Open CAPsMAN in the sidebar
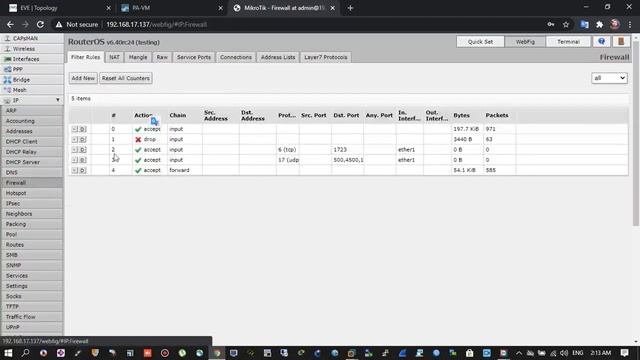This screenshot has width=640, height=360. (32, 38)
